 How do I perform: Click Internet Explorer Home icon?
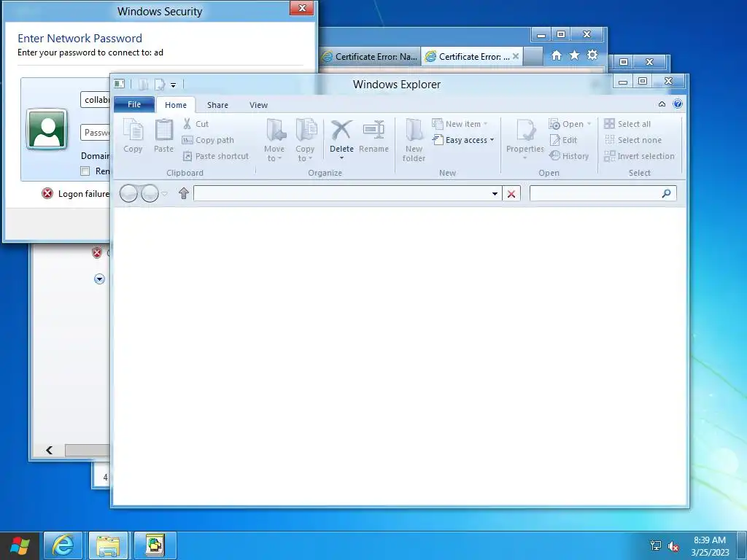click(x=557, y=55)
